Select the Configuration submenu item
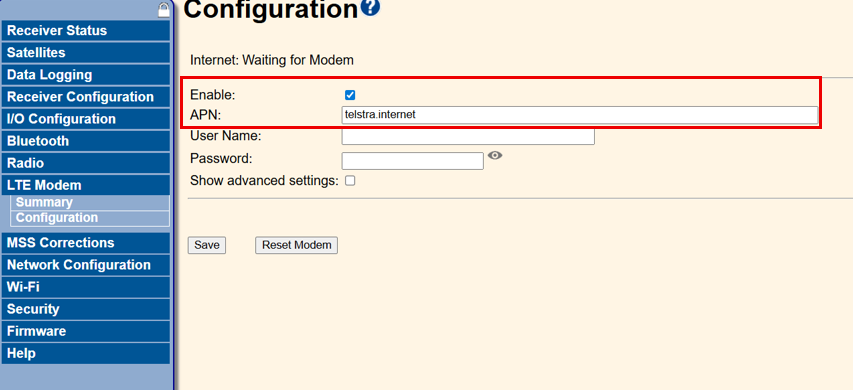Viewport: 853px width, 390px height. tap(90, 218)
